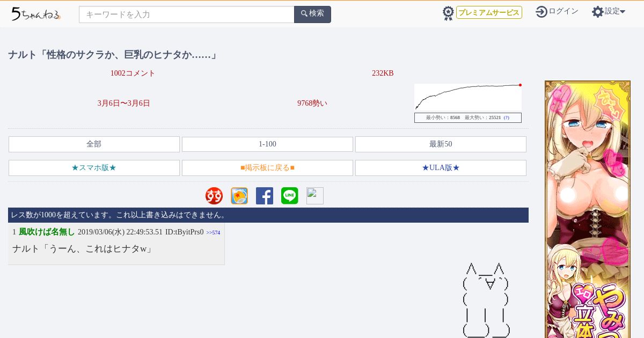Click the poster name 風吹けば名無し
This screenshot has height=338, width=644.
click(x=47, y=232)
